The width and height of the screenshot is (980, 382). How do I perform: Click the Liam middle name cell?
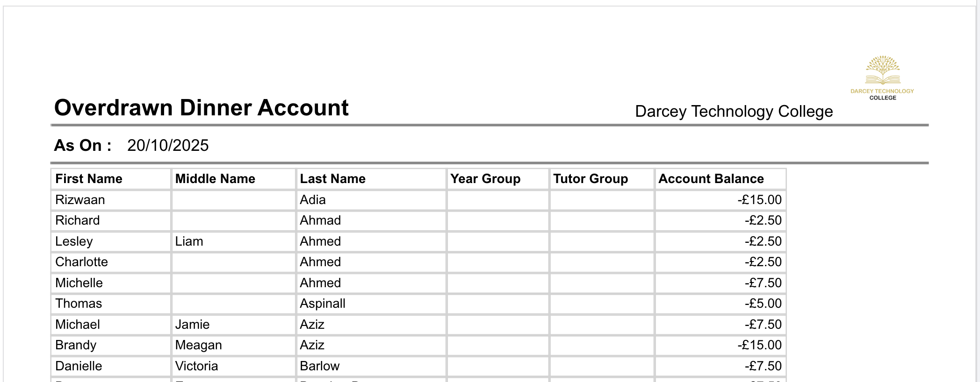coord(189,241)
